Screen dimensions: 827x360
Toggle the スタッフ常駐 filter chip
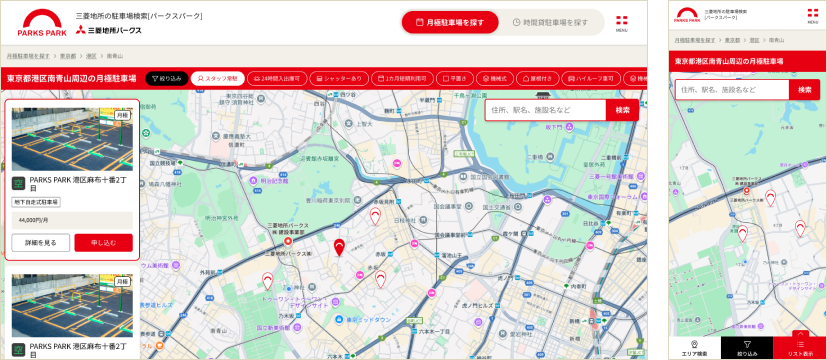(x=218, y=79)
